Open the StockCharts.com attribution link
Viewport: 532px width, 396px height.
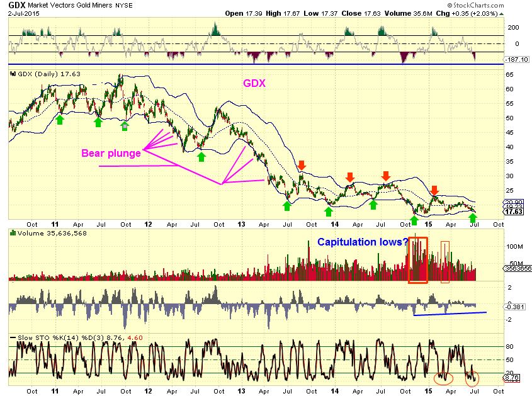click(475, 6)
